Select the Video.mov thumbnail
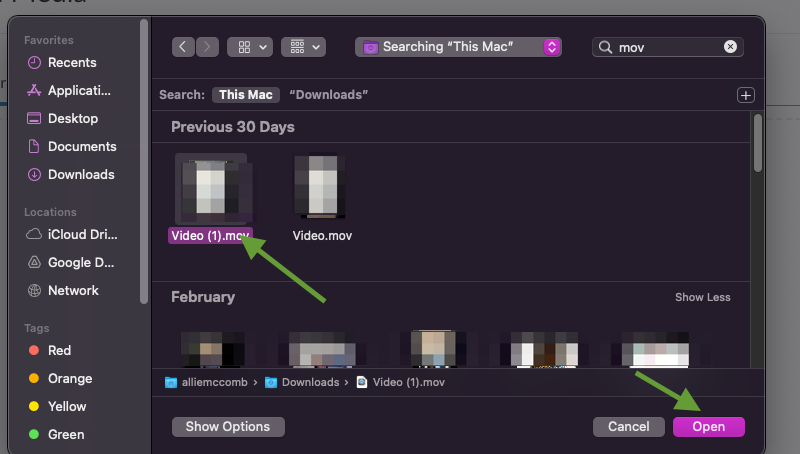 click(322, 187)
